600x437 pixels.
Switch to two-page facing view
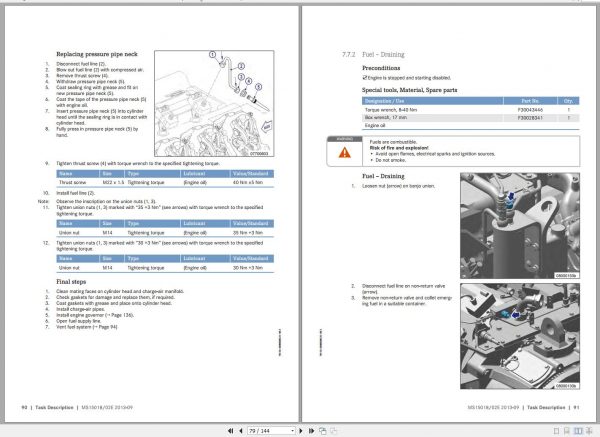(578, 431)
